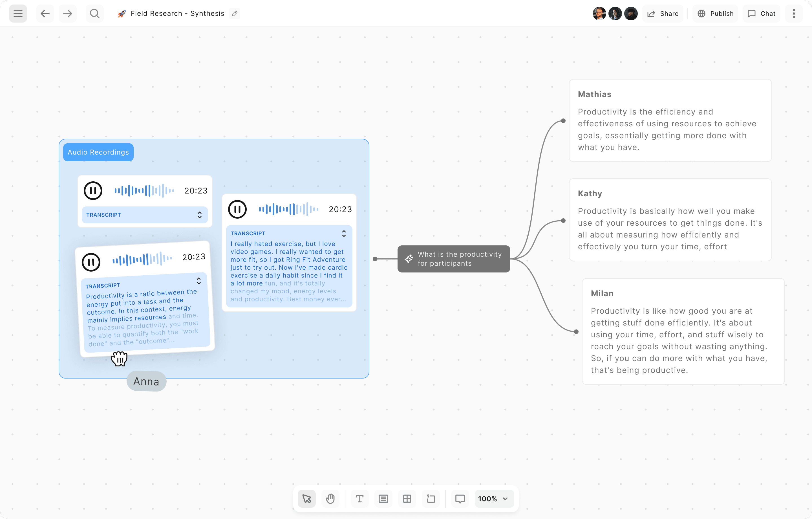Click the Share button
Image resolution: width=812 pixels, height=519 pixels.
point(663,14)
